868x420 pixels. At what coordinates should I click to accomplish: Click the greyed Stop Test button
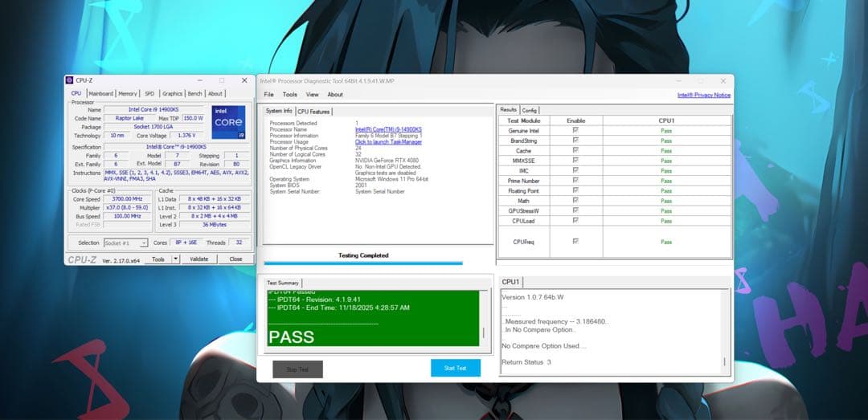click(298, 369)
